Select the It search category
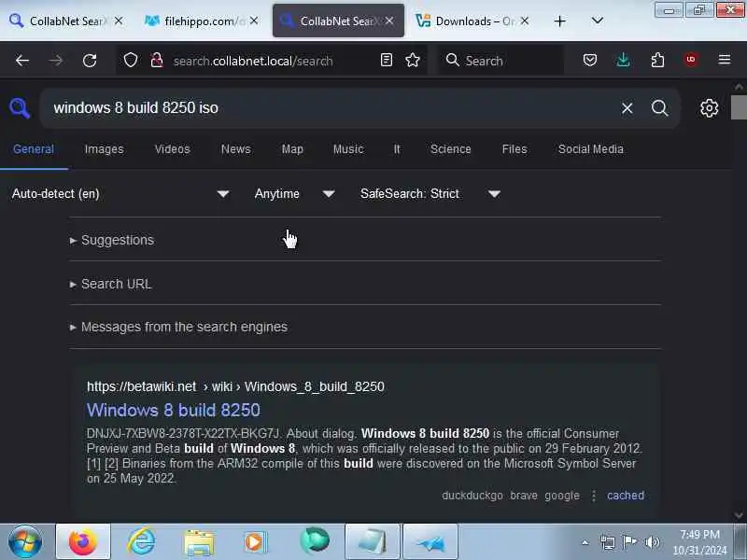Viewport: 747px width, 560px height. [397, 149]
